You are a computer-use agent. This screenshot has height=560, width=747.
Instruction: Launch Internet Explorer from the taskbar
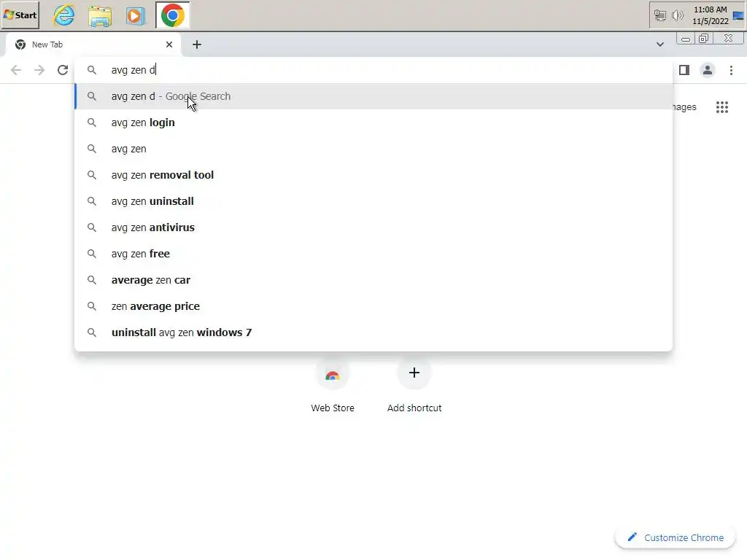(x=64, y=15)
